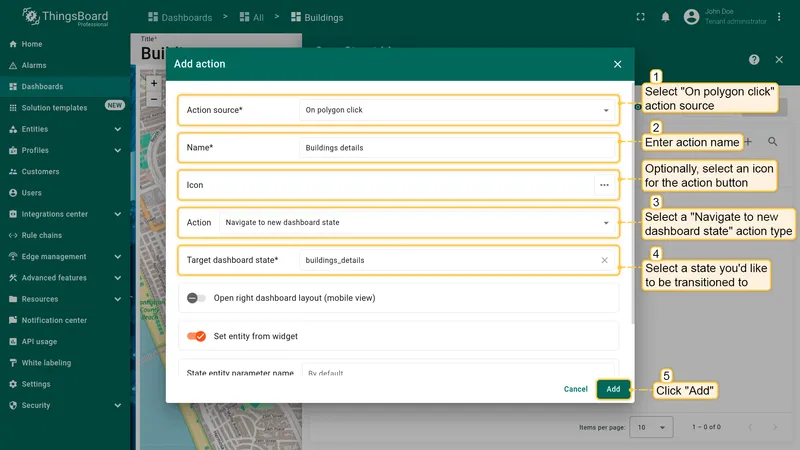Click the Add button
Screen dimensions: 800x450
[x=613, y=389]
